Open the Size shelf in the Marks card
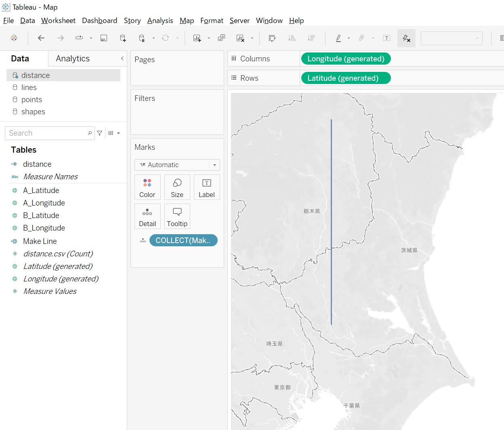 (x=177, y=187)
